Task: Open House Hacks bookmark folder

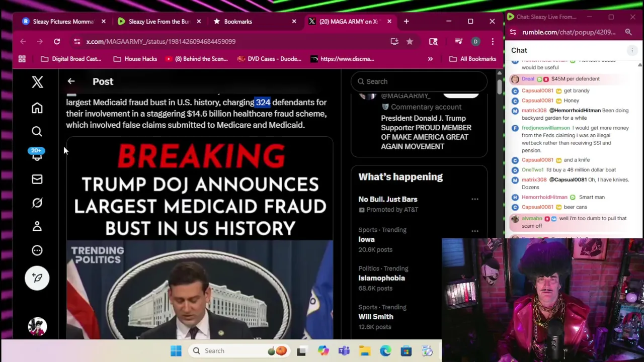Action: pyautogui.click(x=135, y=59)
